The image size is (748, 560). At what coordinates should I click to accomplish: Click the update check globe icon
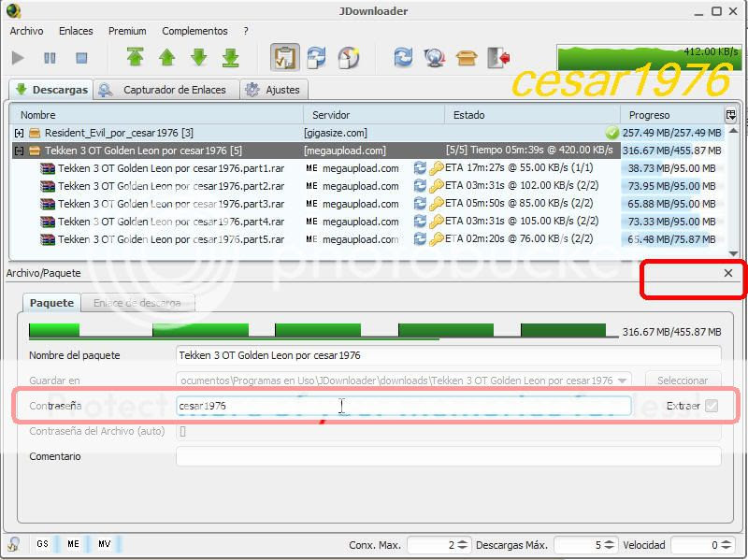pyautogui.click(x=435, y=57)
